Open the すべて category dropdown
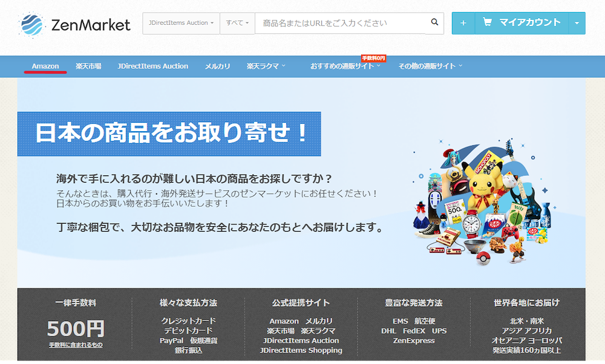Image resolution: width=605 pixels, height=364 pixels. coord(237,23)
